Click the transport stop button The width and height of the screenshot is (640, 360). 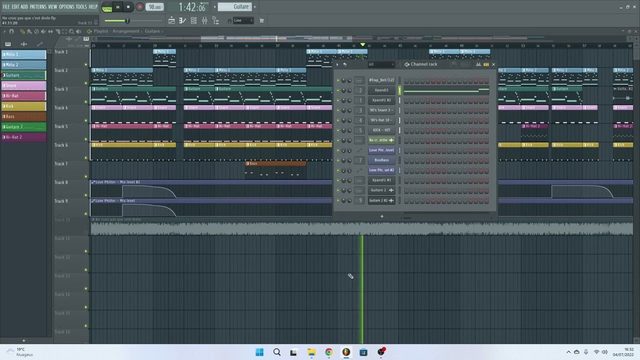click(x=128, y=7)
